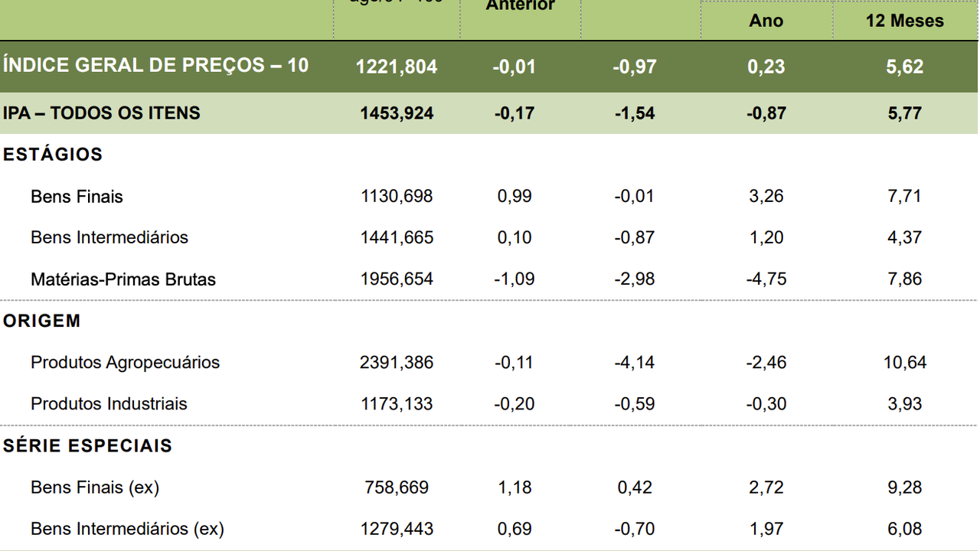Click the ORIGEM section heading
Screen dimensions: 980x551
click(x=42, y=321)
